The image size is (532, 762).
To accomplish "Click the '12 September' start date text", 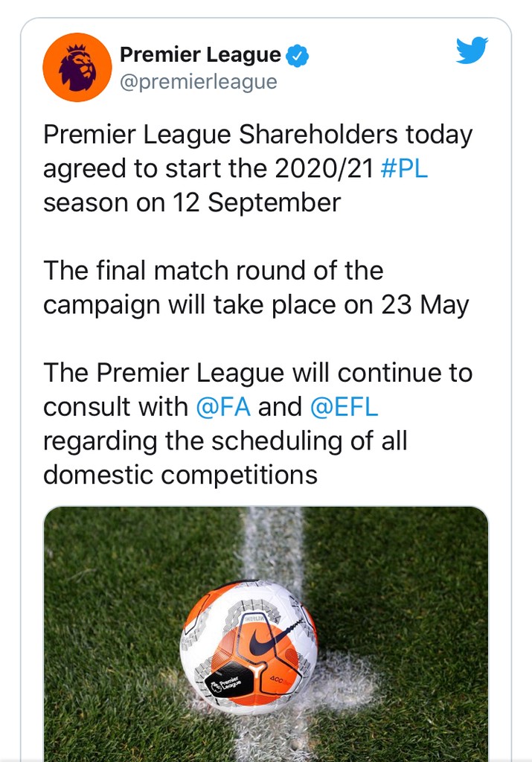I will pos(258,202).
